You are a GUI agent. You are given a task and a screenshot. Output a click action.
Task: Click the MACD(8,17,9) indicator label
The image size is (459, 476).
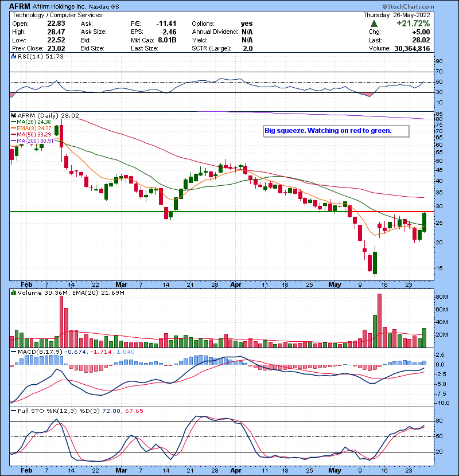click(x=40, y=352)
